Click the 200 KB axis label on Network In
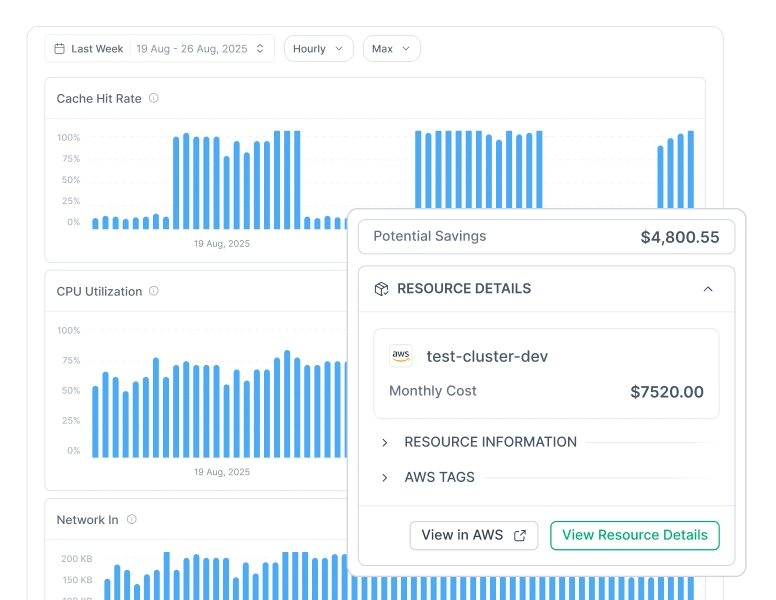 77,558
